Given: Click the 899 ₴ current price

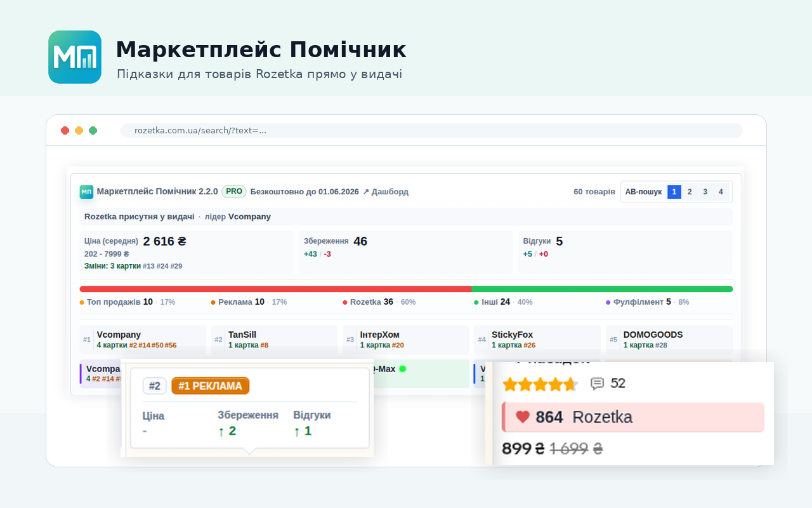Looking at the screenshot, I should coord(523,449).
